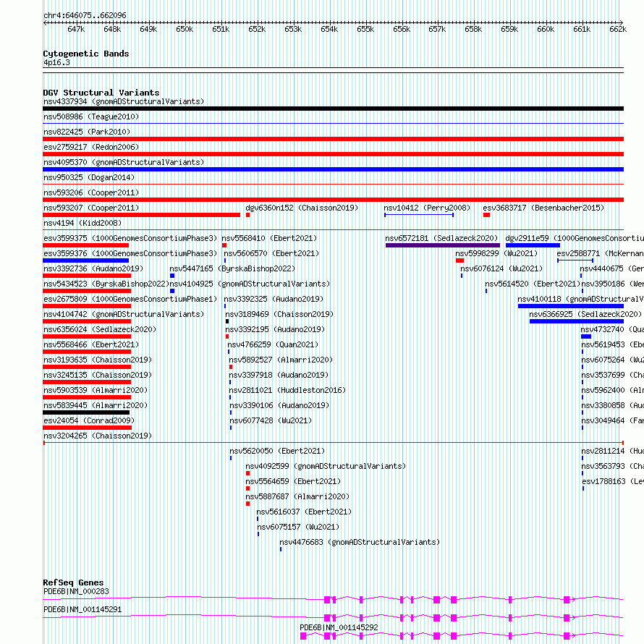Click the chr4:646075..662096 region label
Image resolution: width=644 pixels, height=644 pixels.
point(85,15)
